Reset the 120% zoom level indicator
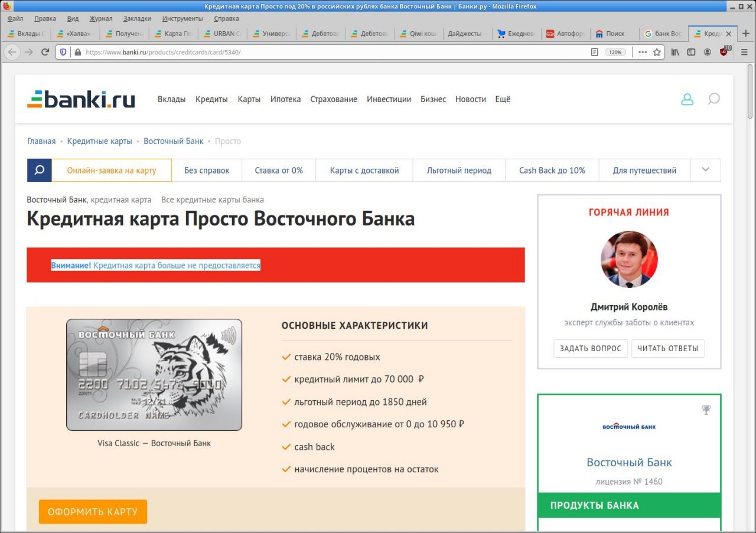 pos(615,52)
